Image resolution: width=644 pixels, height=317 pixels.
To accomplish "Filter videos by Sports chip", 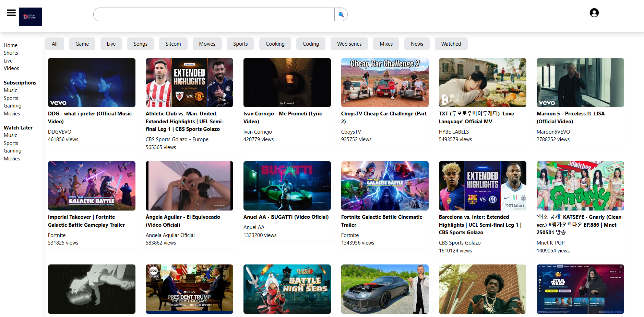I will (240, 44).
